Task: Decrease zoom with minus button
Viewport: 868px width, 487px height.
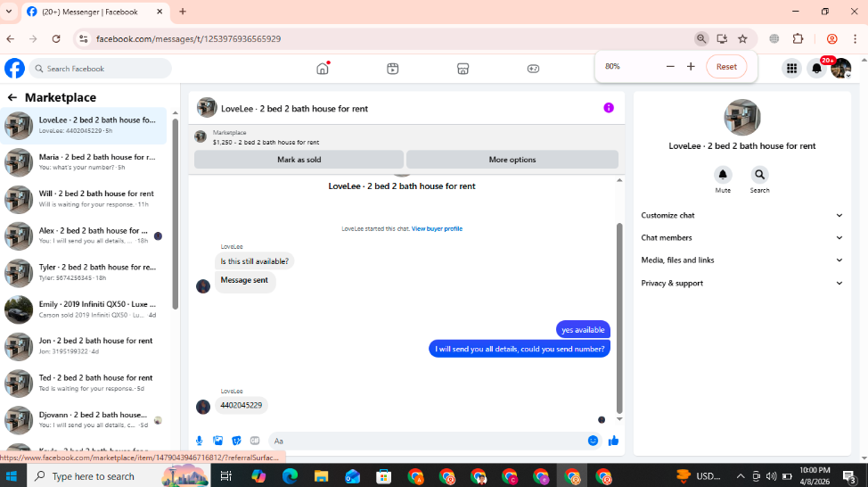Action: [x=670, y=67]
